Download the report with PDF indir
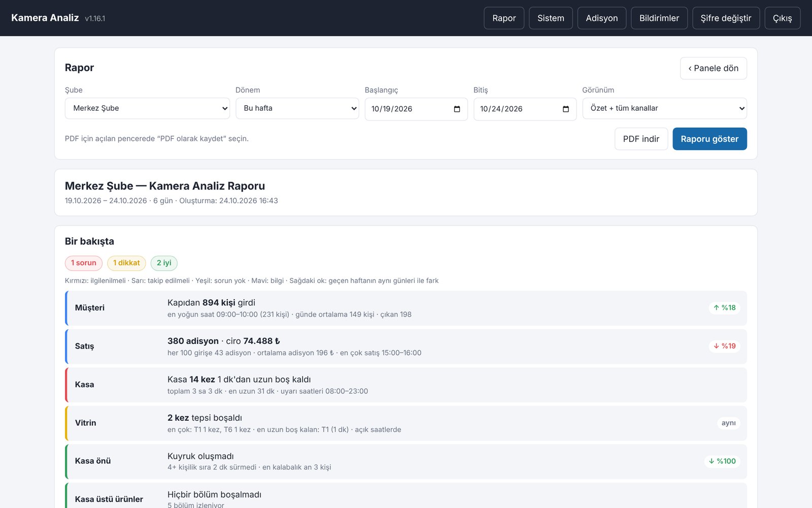Image resolution: width=812 pixels, height=508 pixels. tap(641, 139)
